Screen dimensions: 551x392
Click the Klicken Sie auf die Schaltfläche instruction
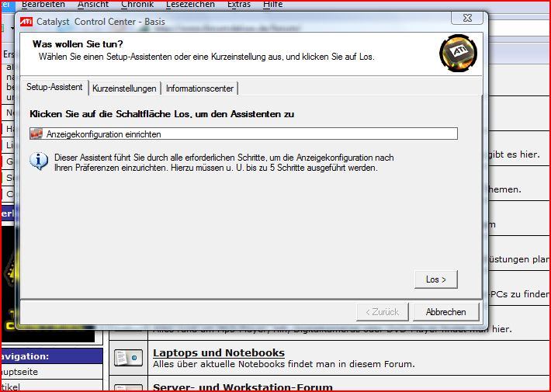click(161, 114)
